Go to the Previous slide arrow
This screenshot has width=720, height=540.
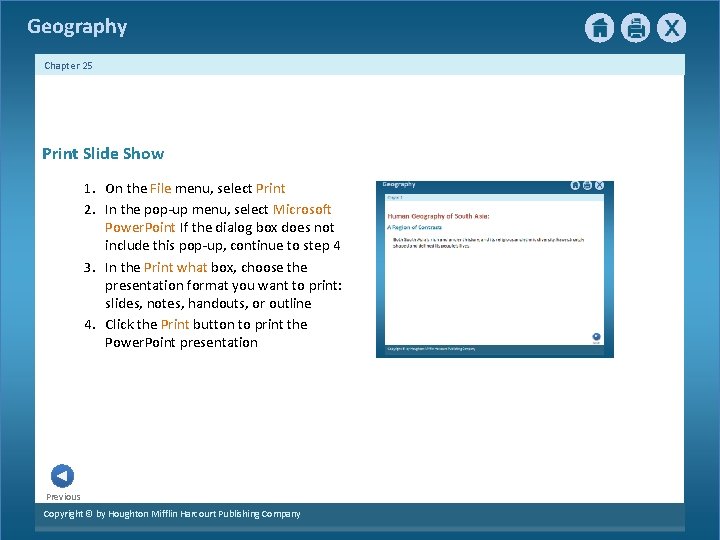click(x=62, y=476)
